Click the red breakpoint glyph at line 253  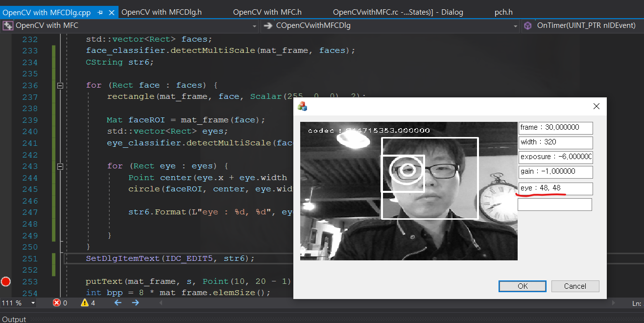pyautogui.click(x=5, y=281)
